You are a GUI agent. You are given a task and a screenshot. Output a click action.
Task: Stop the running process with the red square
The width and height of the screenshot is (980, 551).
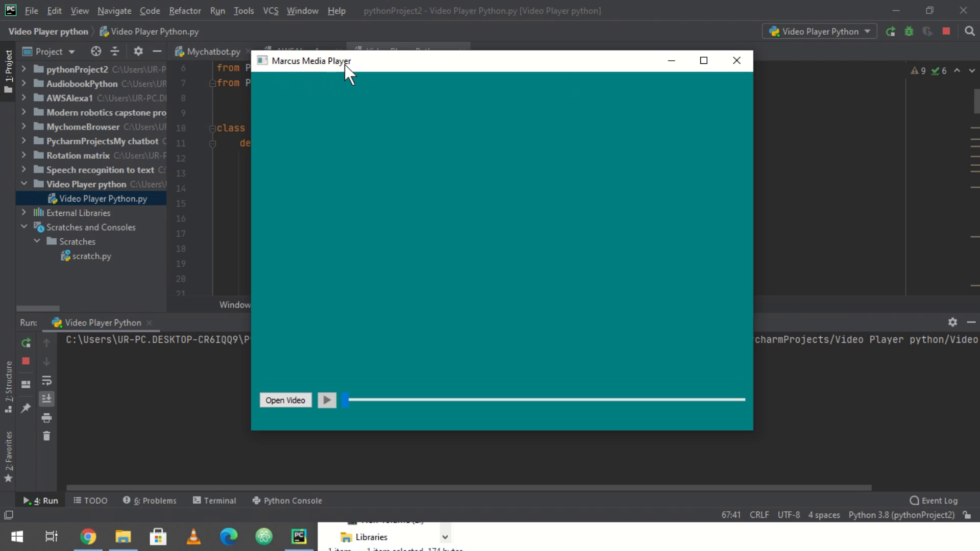click(946, 32)
